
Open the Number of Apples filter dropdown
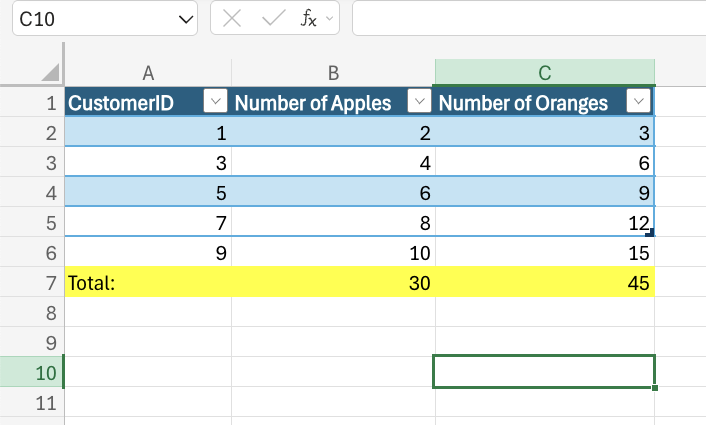coord(419,101)
